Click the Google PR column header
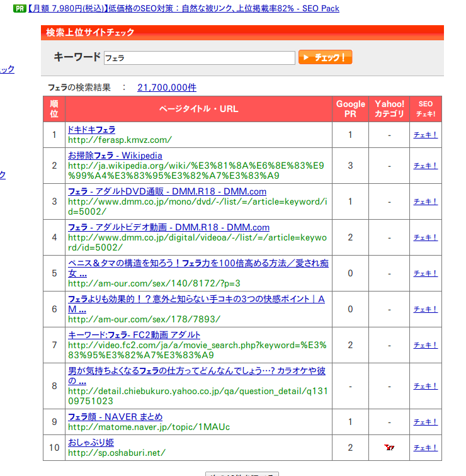Image resolution: width=466 pixels, height=476 pixels. pos(350,109)
